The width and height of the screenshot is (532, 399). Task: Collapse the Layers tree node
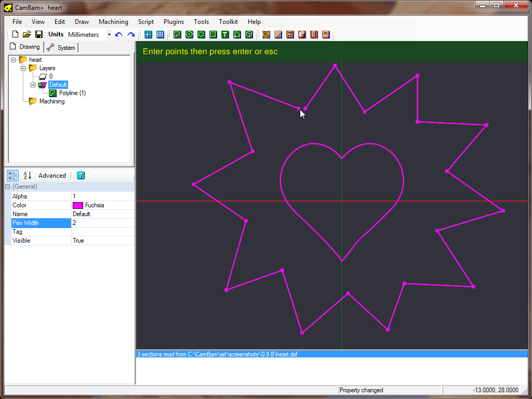click(23, 68)
